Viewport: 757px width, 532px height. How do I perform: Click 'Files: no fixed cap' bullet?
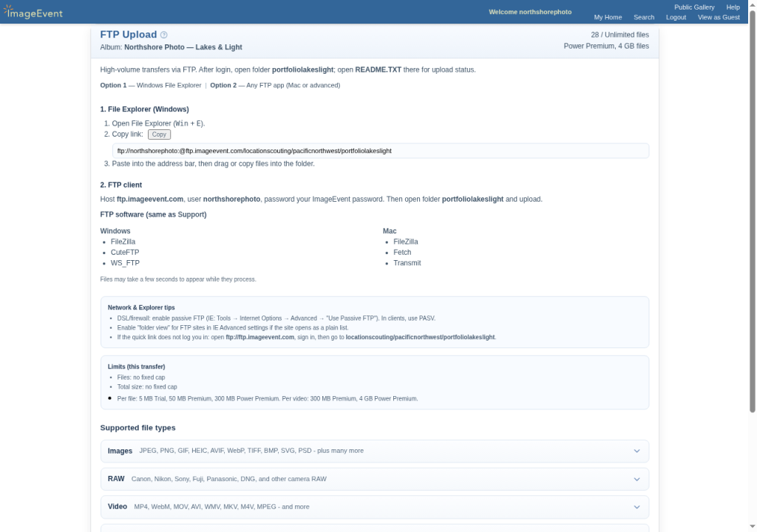click(141, 378)
